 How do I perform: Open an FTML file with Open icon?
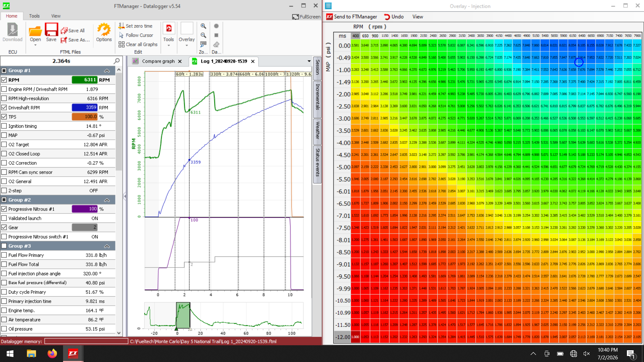click(x=35, y=31)
